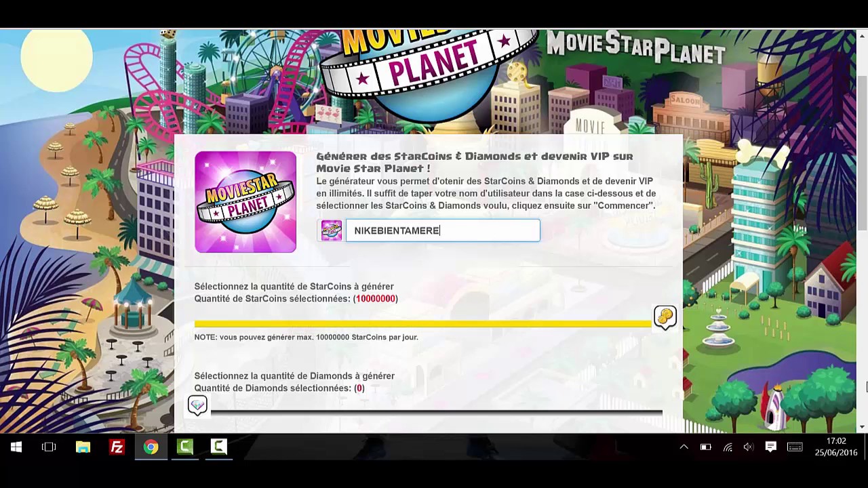Click the browser vertical scrollbar thumb
Screen dimensions: 868x488
click(862, 152)
